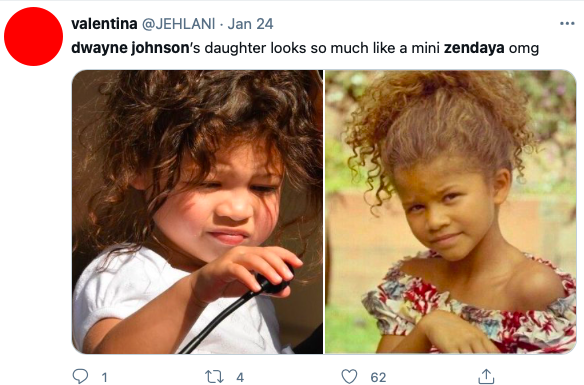Click the retweet count showing 4

240,377
